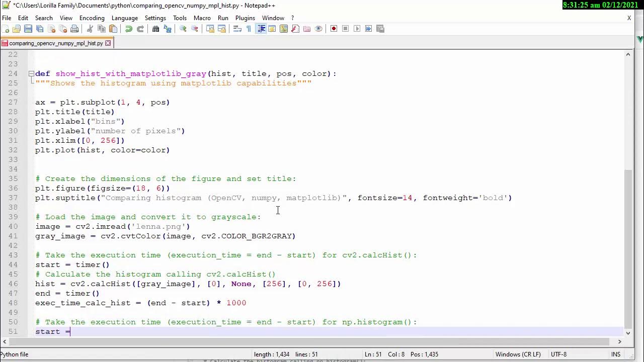
Task: Click the Print toolbar icon
Action: click(74, 29)
